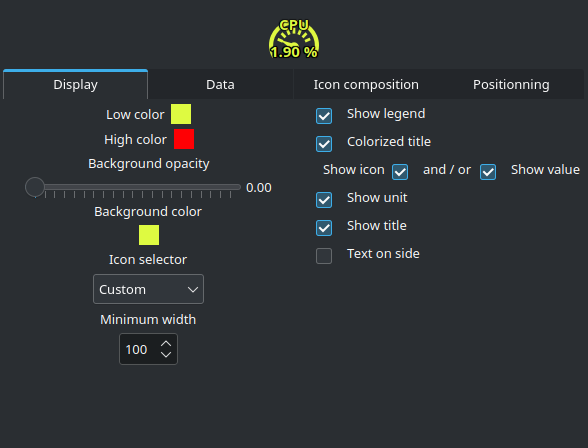Enable the Text on side checkbox
The width and height of the screenshot is (588, 448).
click(x=324, y=256)
